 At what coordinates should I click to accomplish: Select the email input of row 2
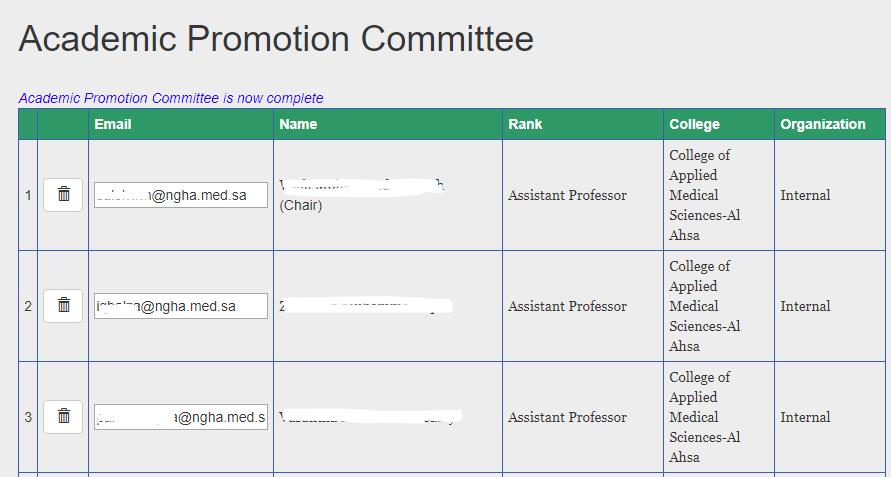tap(181, 306)
